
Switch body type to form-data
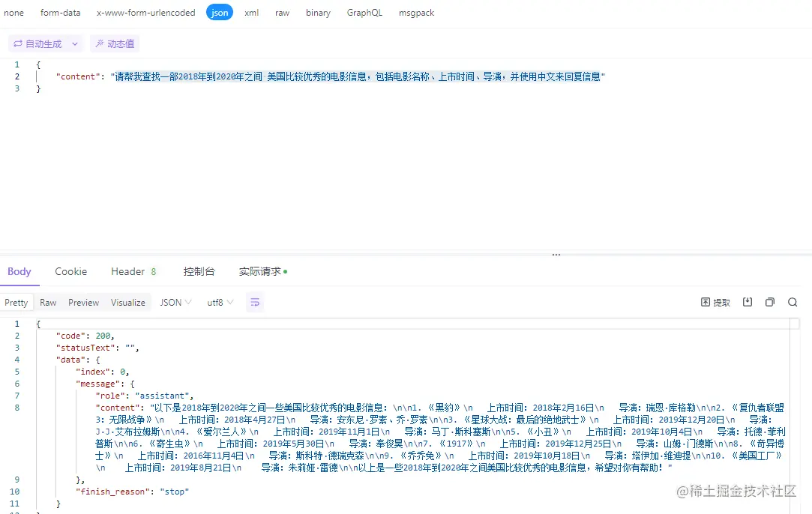(60, 12)
